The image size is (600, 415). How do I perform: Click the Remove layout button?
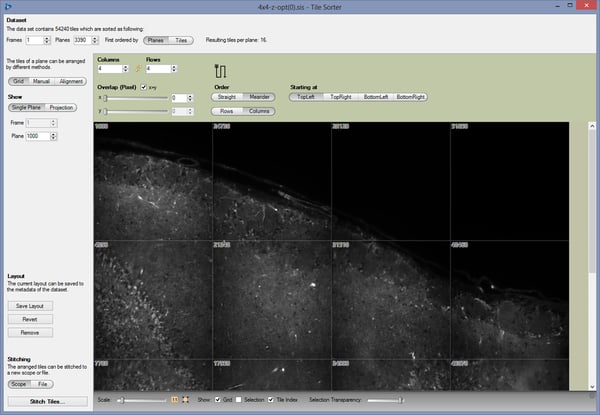[x=30, y=332]
